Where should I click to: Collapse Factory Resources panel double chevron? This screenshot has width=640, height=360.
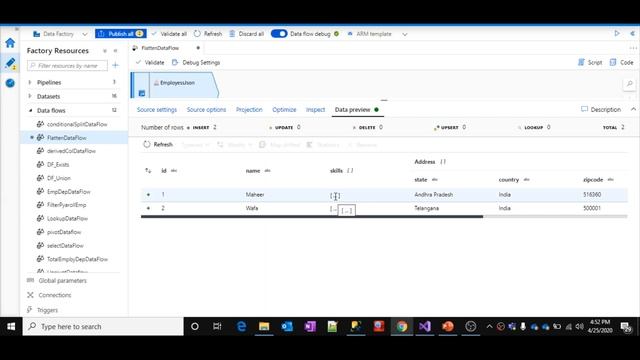click(x=115, y=51)
